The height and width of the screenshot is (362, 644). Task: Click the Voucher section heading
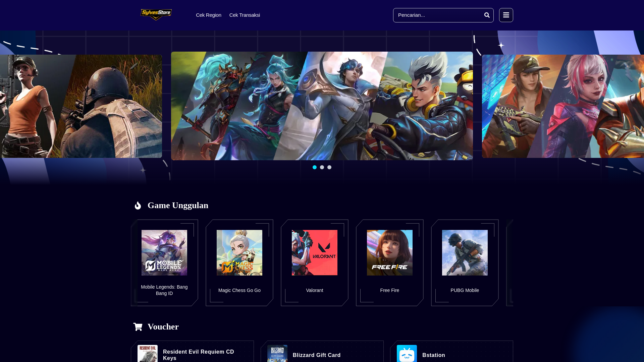[x=163, y=327]
